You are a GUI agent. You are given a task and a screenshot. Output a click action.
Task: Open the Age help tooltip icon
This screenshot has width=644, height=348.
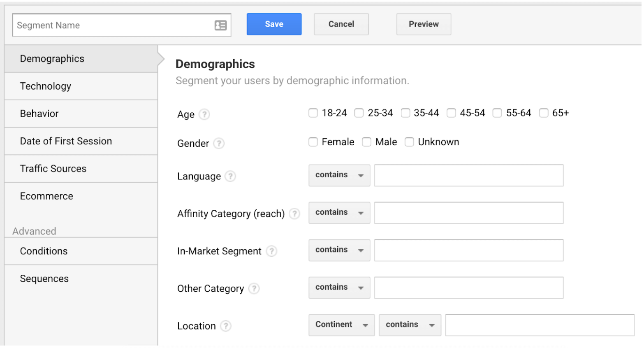pyautogui.click(x=205, y=114)
